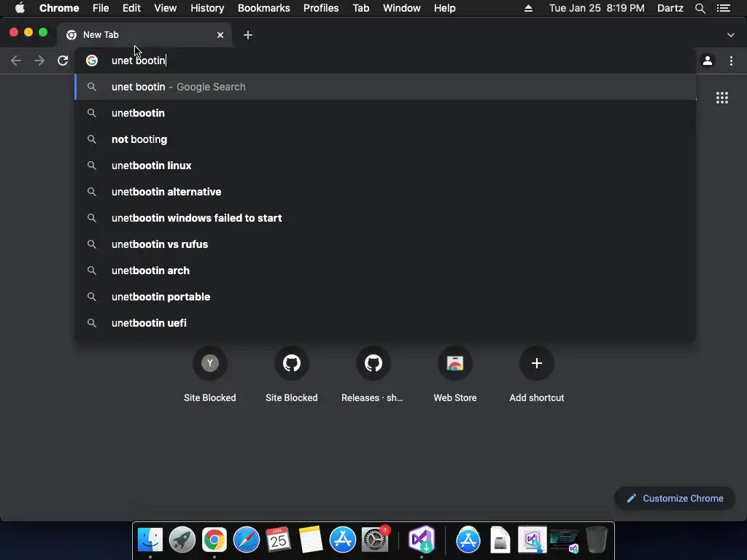This screenshot has width=747, height=560.
Task: Open Notes from the dock
Action: click(x=311, y=540)
